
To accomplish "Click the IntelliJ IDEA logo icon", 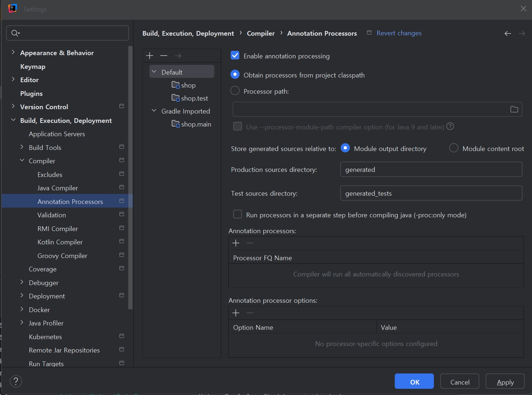I will [x=13, y=9].
